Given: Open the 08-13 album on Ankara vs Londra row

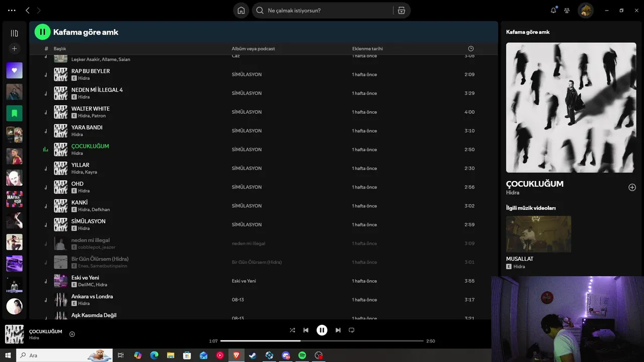Looking at the screenshot, I should click(238, 300).
